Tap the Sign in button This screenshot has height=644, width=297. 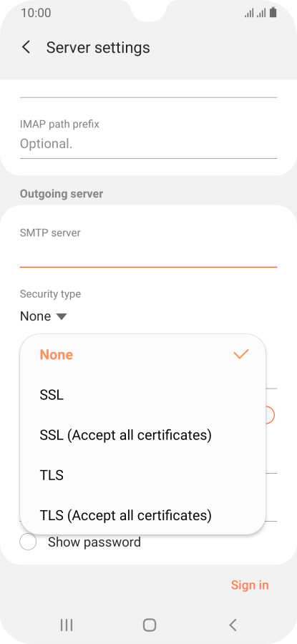pos(250,585)
